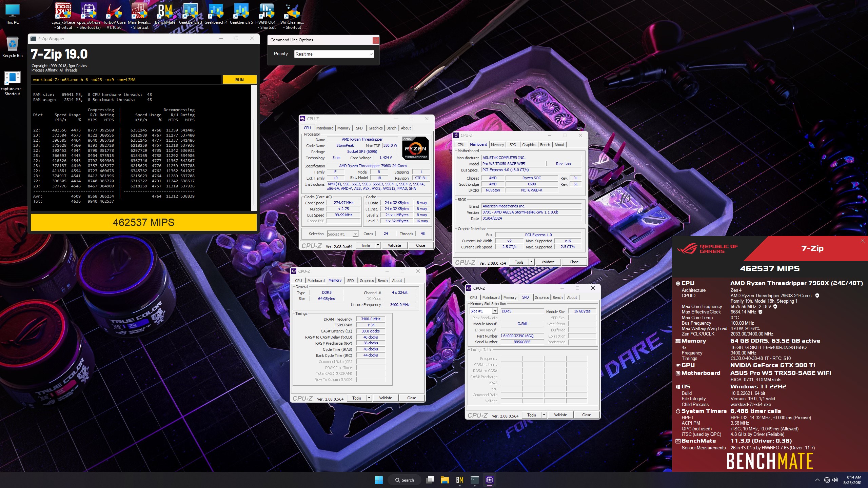Launch Geekbench 3 desktop icon
Screen dimensions: 868x488
pyautogui.click(x=191, y=14)
